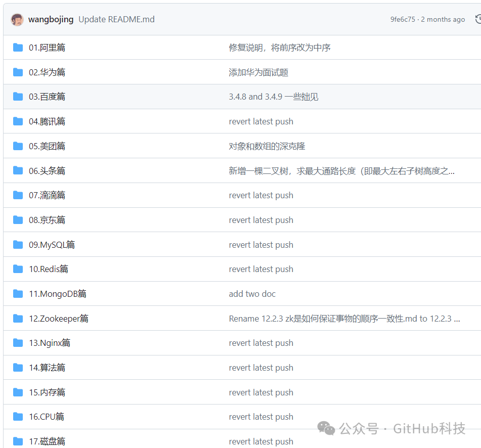This screenshot has height=448, width=481.
Task: Click the folder icon beside 12.Zookeeper篇
Action: point(18,318)
